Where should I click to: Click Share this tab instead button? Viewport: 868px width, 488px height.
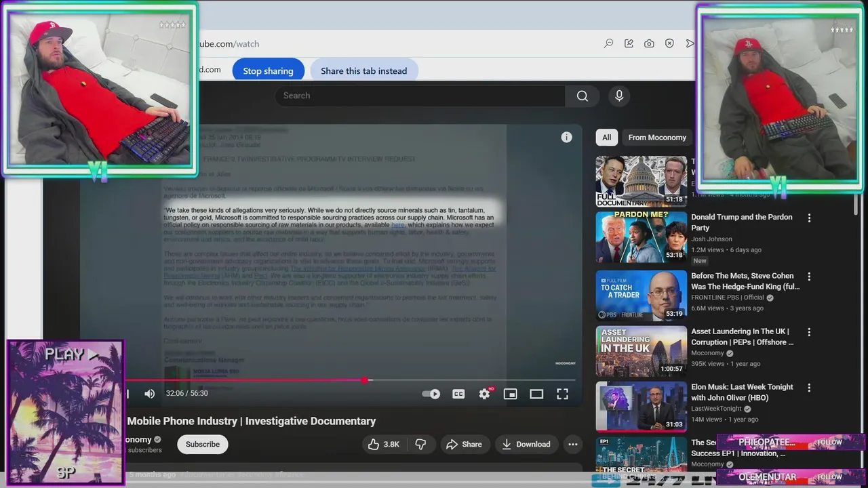tap(363, 70)
